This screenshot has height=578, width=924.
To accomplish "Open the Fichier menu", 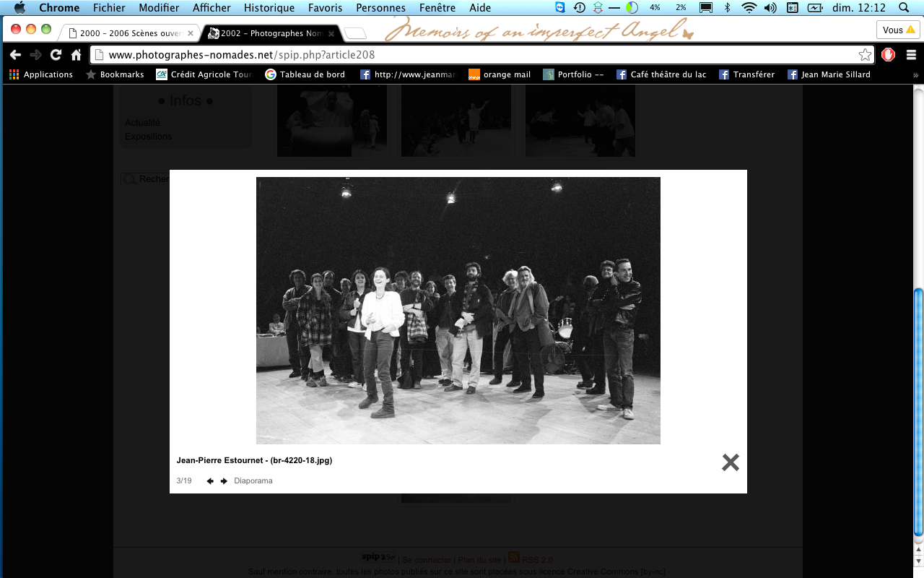I will (x=109, y=8).
